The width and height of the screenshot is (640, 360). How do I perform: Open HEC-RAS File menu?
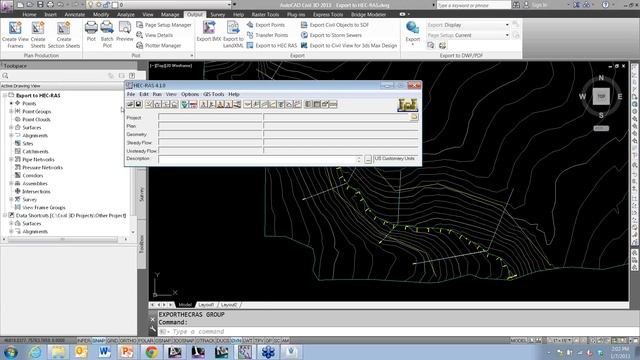131,94
